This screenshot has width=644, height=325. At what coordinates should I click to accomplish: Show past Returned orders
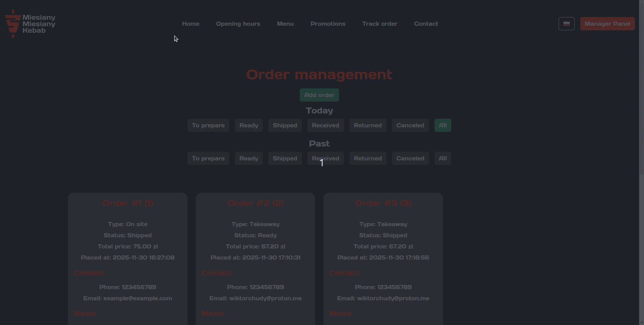tap(368, 158)
